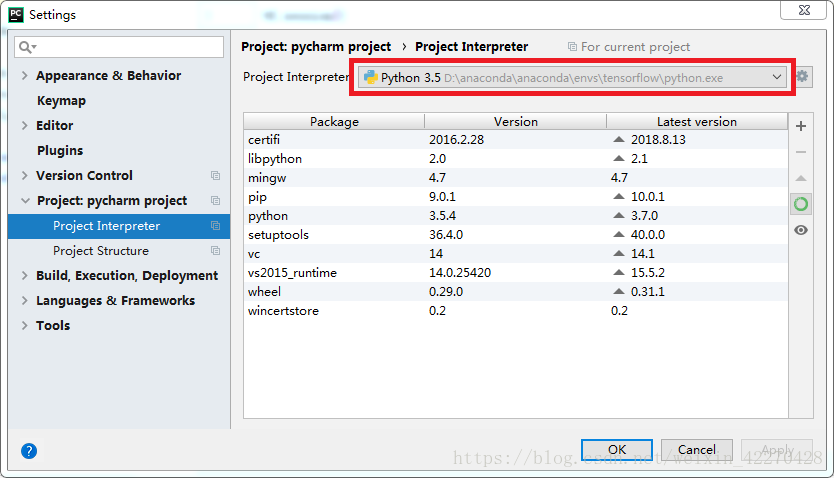Expand the Tools section
This screenshot has height=478, width=834.
(24, 325)
